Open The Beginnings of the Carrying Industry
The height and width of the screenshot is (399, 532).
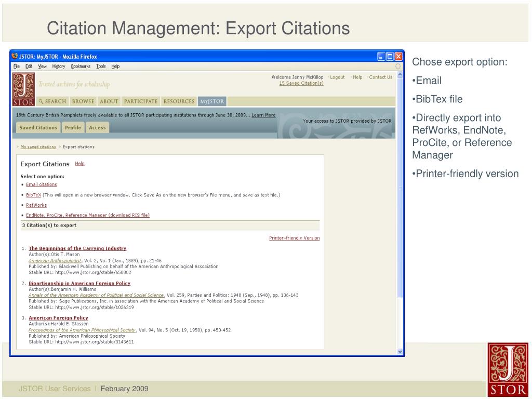click(x=77, y=248)
